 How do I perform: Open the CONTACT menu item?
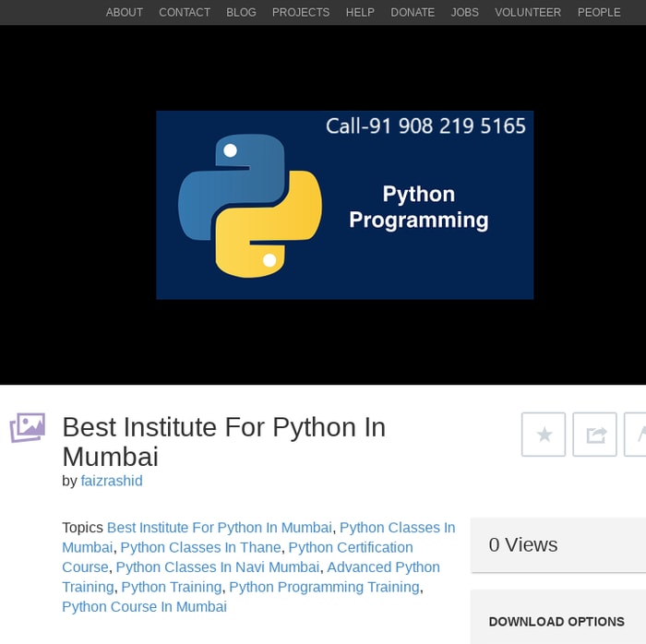(x=185, y=12)
